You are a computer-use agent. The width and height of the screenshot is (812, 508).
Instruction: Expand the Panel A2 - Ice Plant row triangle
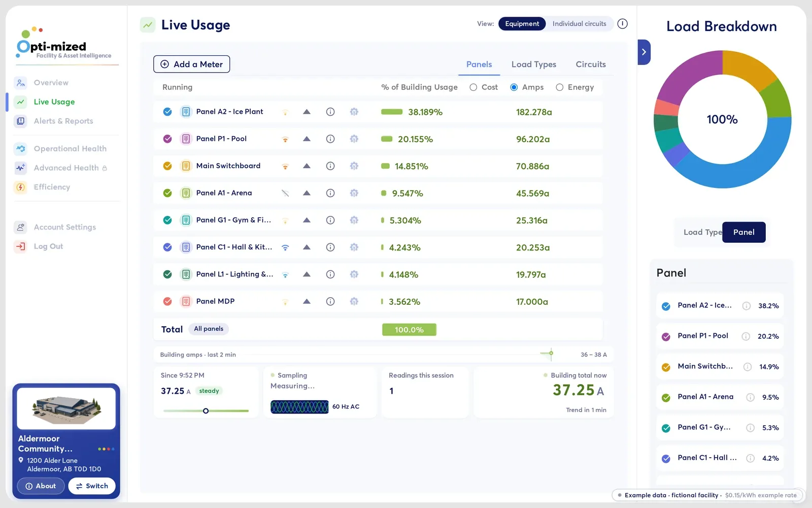tap(307, 112)
